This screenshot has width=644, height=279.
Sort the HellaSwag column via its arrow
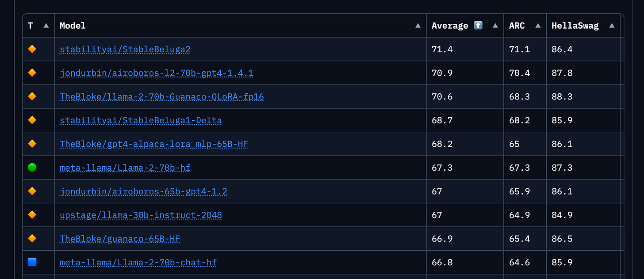point(612,26)
